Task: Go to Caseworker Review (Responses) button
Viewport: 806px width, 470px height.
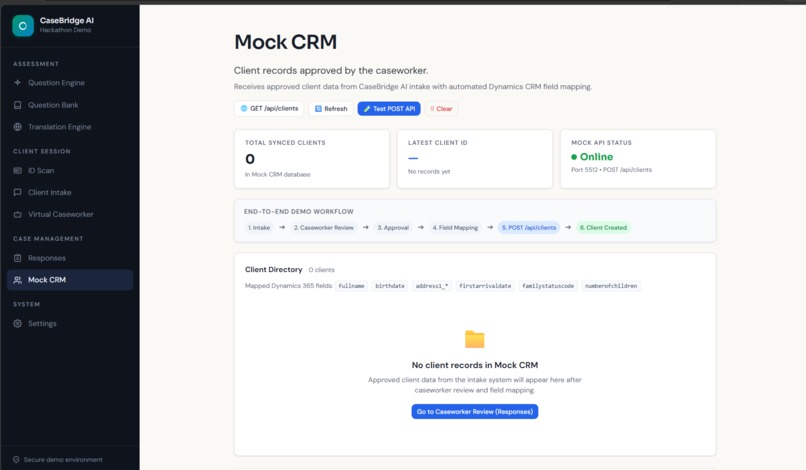Action: (474, 411)
